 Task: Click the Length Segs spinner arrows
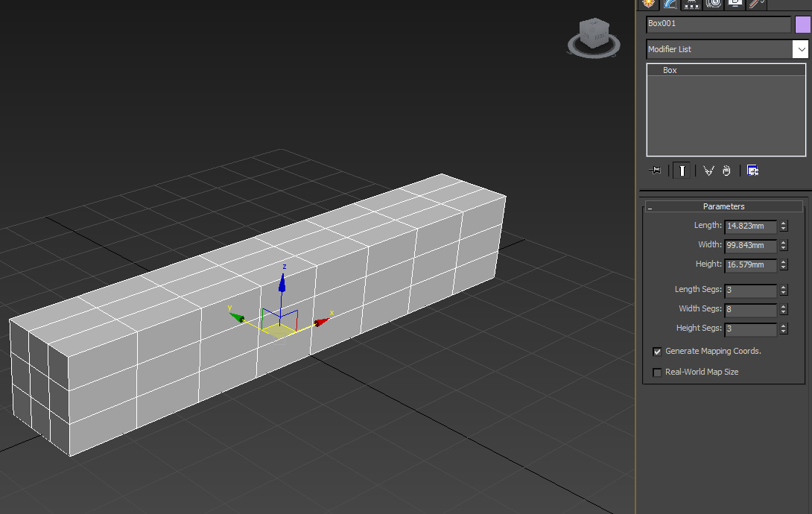pyautogui.click(x=784, y=290)
